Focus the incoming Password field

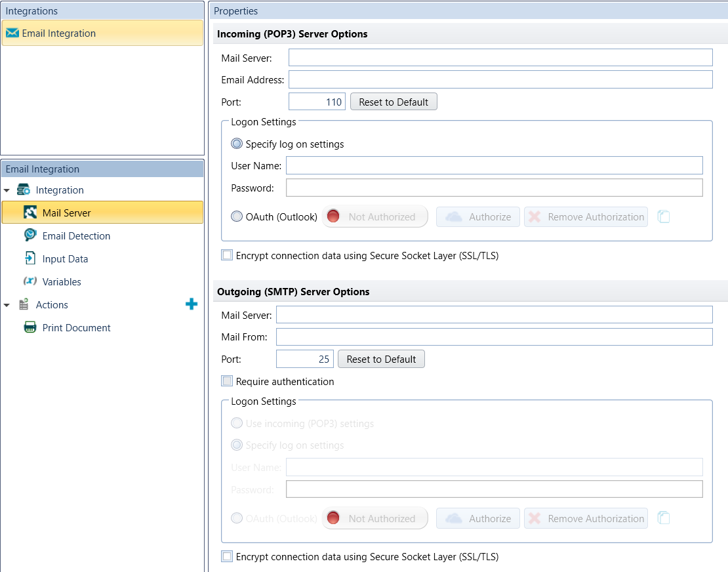[x=495, y=188]
